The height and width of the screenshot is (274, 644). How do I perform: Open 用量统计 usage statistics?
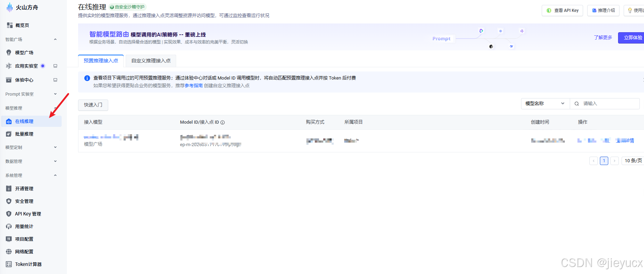24,226
